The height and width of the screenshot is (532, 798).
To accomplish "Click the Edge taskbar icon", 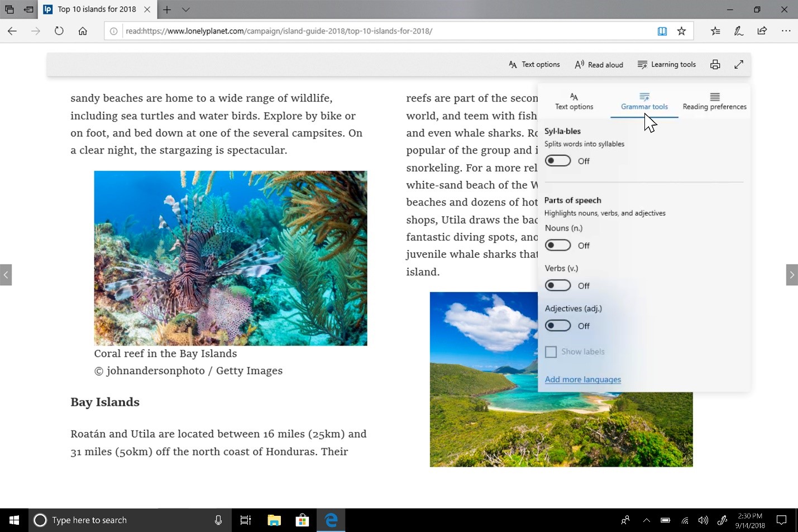I will 331,520.
